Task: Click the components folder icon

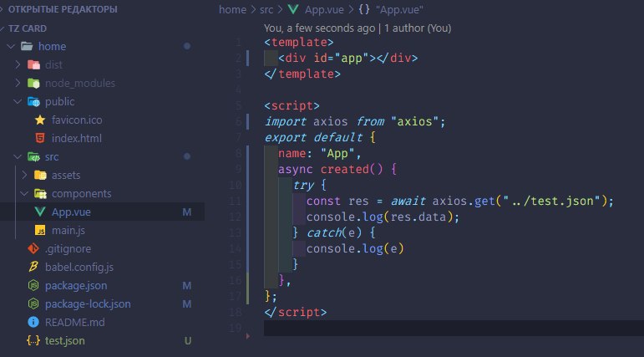Action: pos(40,194)
